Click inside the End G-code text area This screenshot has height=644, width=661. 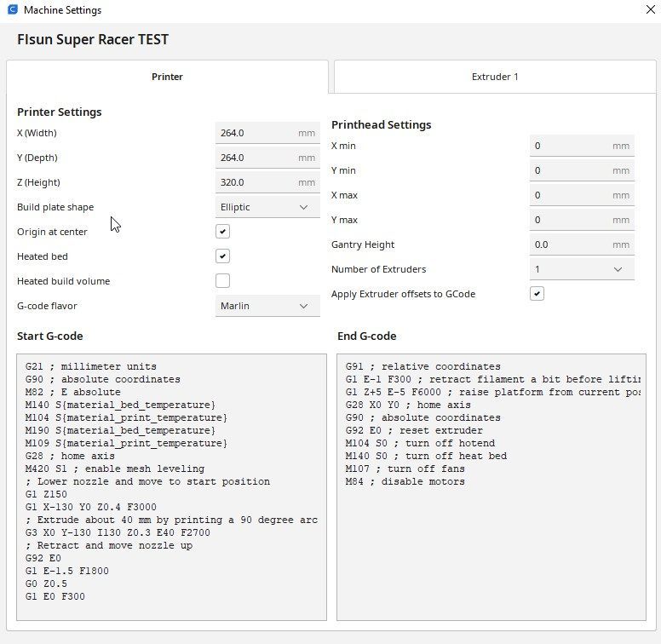pyautogui.click(x=490, y=545)
